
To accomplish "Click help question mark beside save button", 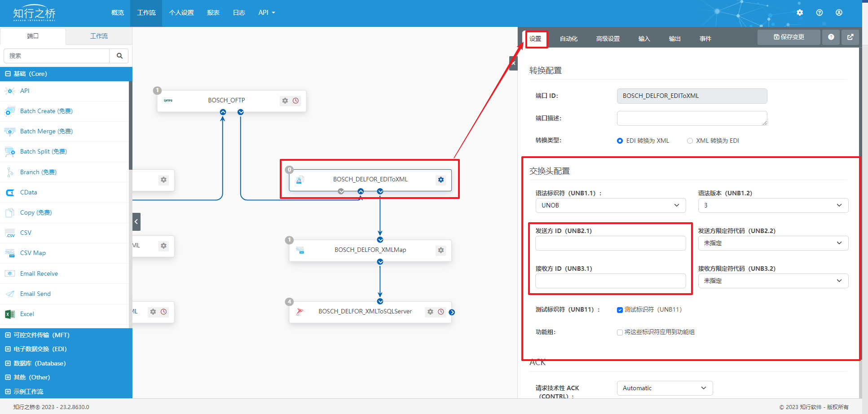I will [831, 37].
